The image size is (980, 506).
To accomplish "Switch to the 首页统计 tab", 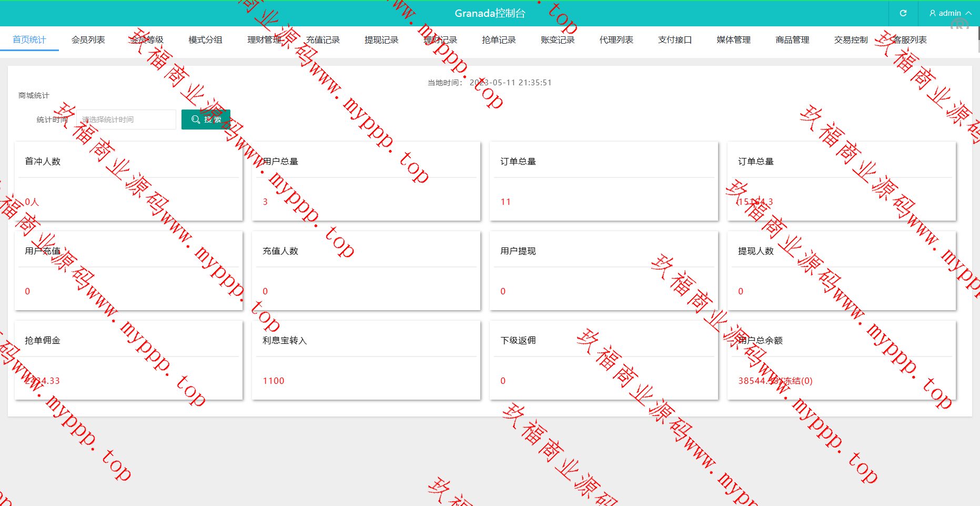I will (29, 40).
